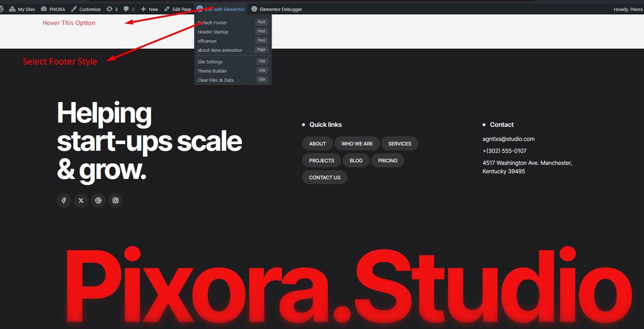Click the Customize toolbar item
644x329 pixels.
[86, 9]
